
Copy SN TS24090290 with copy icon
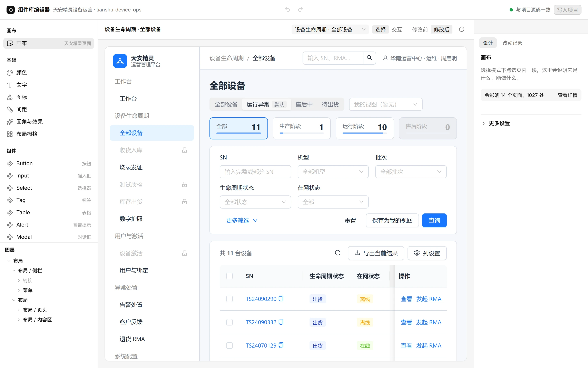(281, 299)
